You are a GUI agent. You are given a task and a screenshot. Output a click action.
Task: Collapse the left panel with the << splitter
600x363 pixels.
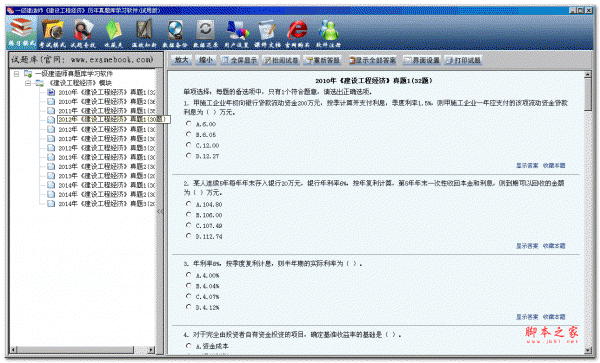point(160,211)
